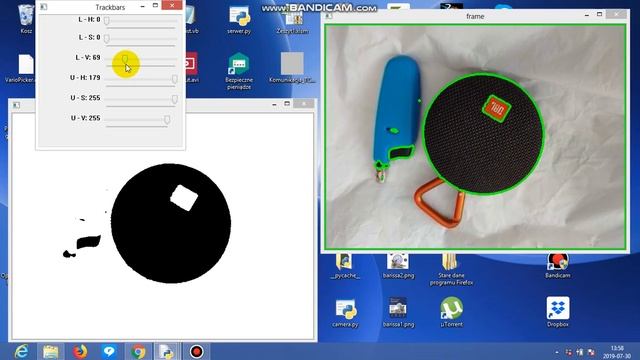Adjust the L - H slider handle
Viewport: 640px width, 360px height.
click(107, 20)
